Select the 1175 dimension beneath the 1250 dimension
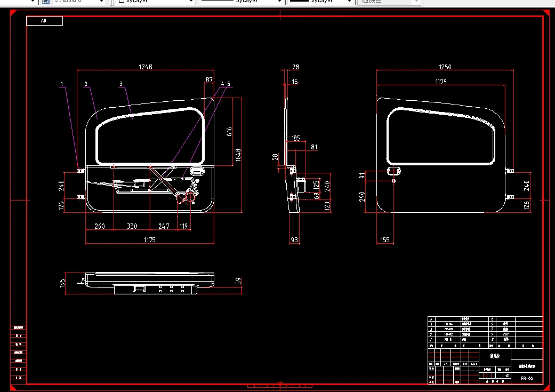The height and width of the screenshot is (392, 555). tap(441, 82)
